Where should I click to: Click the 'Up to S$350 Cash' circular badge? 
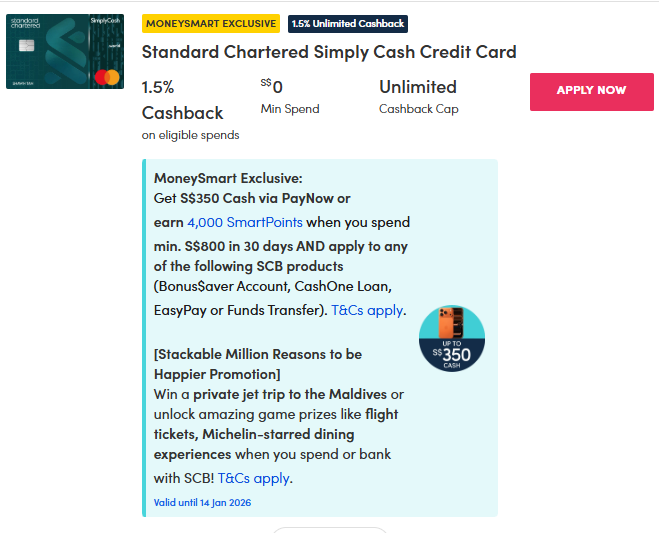(x=451, y=339)
